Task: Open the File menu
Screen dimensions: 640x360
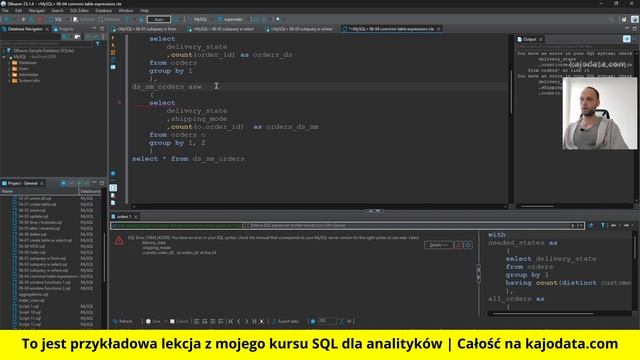Action: coord(5,11)
